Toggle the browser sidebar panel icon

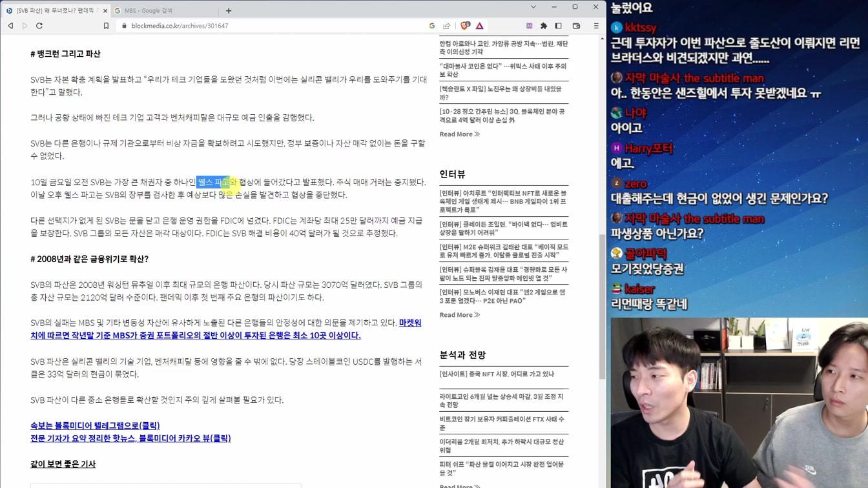[559, 26]
